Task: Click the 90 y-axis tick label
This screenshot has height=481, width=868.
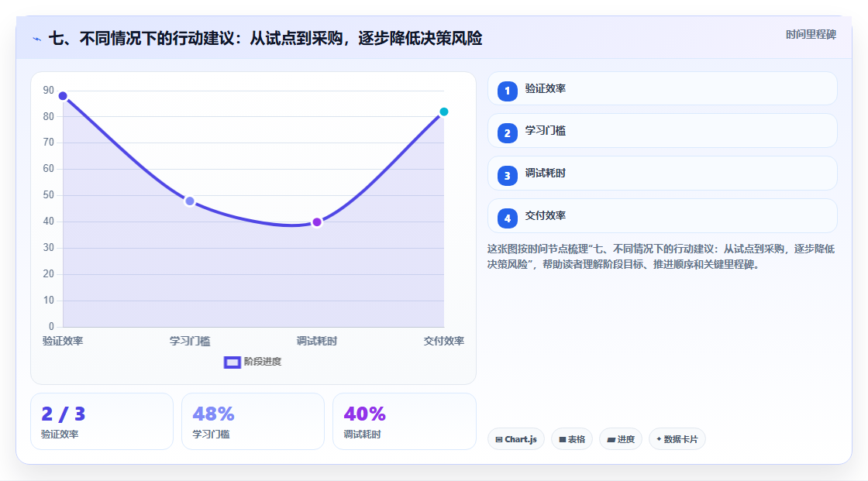Action: click(x=49, y=90)
